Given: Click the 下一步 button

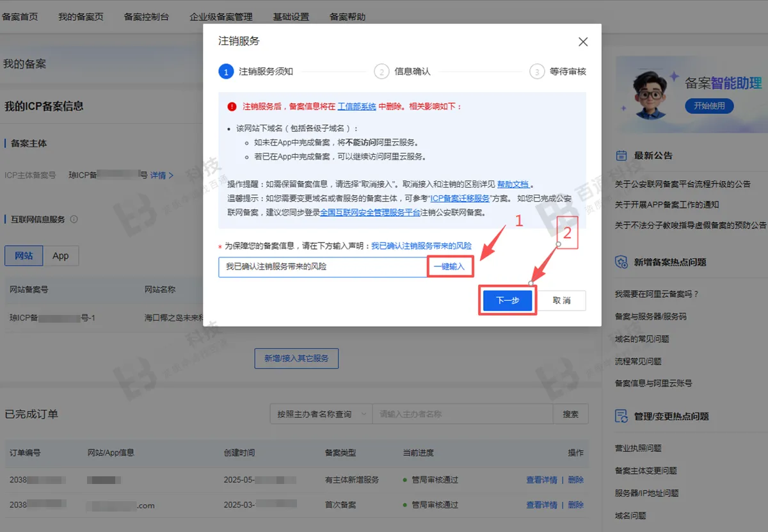Looking at the screenshot, I should point(507,300).
